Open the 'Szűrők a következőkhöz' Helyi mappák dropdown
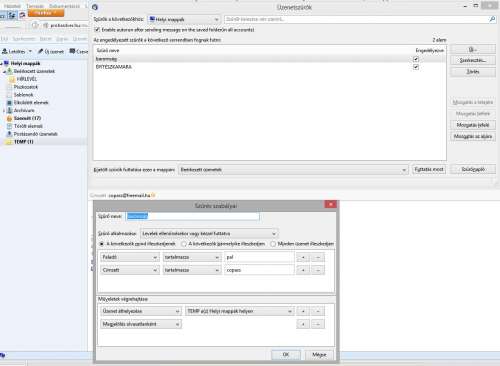 point(184,19)
